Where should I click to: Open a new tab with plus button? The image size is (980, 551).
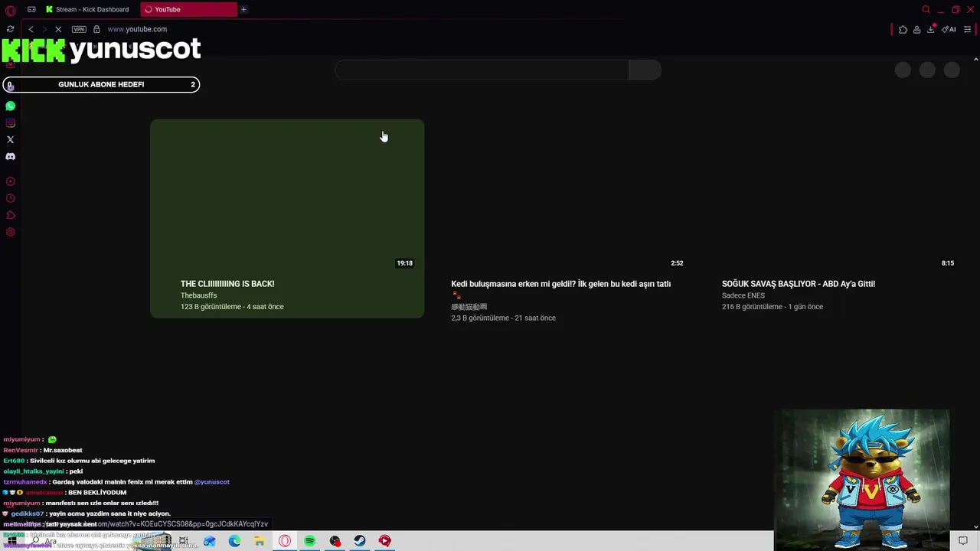tap(243, 9)
